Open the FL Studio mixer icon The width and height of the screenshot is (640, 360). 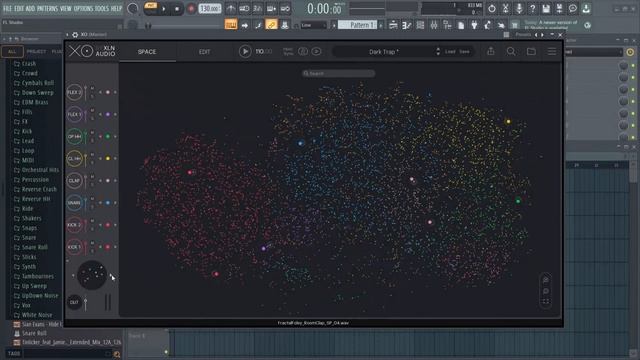434,25
